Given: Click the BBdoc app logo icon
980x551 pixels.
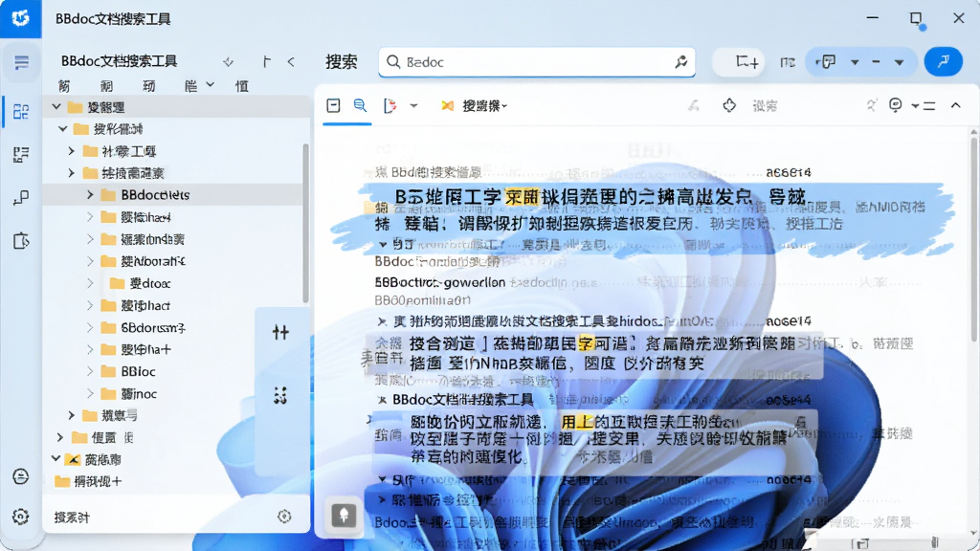Looking at the screenshot, I should [20, 18].
